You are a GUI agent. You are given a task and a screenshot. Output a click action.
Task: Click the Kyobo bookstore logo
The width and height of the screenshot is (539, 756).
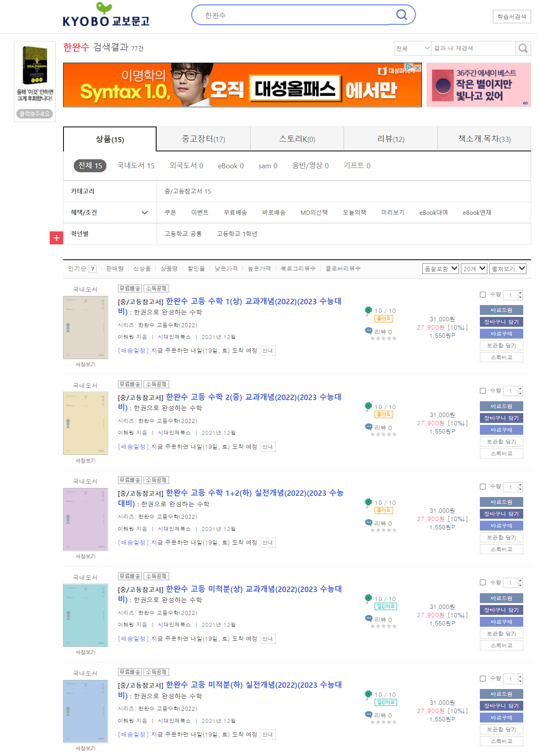[106, 15]
